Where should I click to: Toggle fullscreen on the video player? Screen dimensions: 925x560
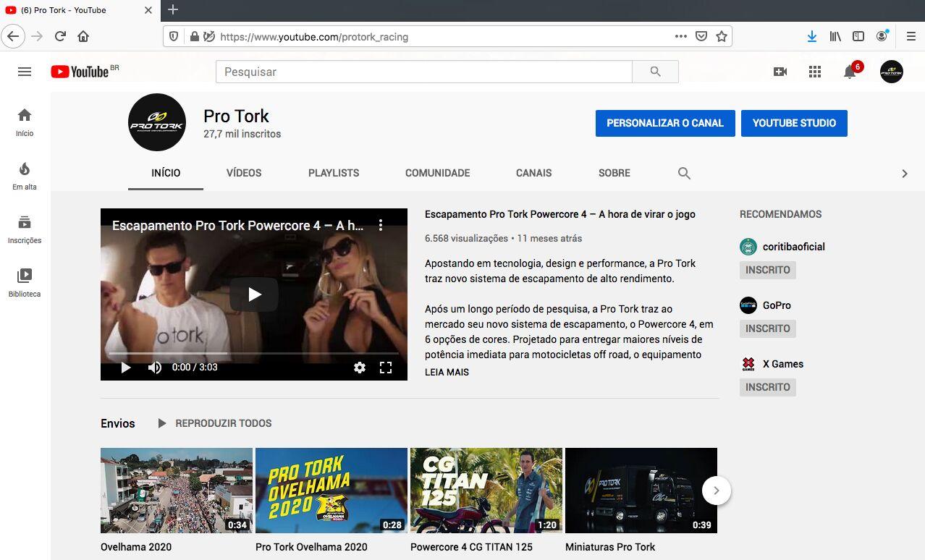[386, 368]
